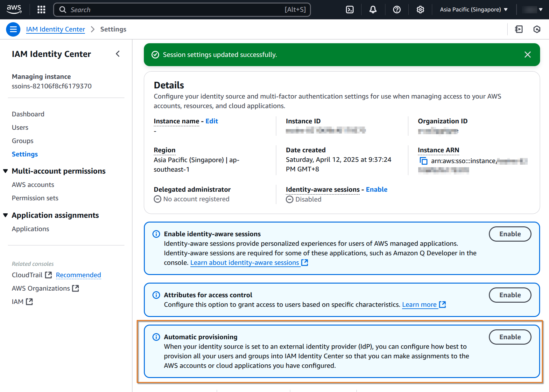Viewport: 549px width, 392px height.
Task: Click the Date created value
Action: point(338,164)
